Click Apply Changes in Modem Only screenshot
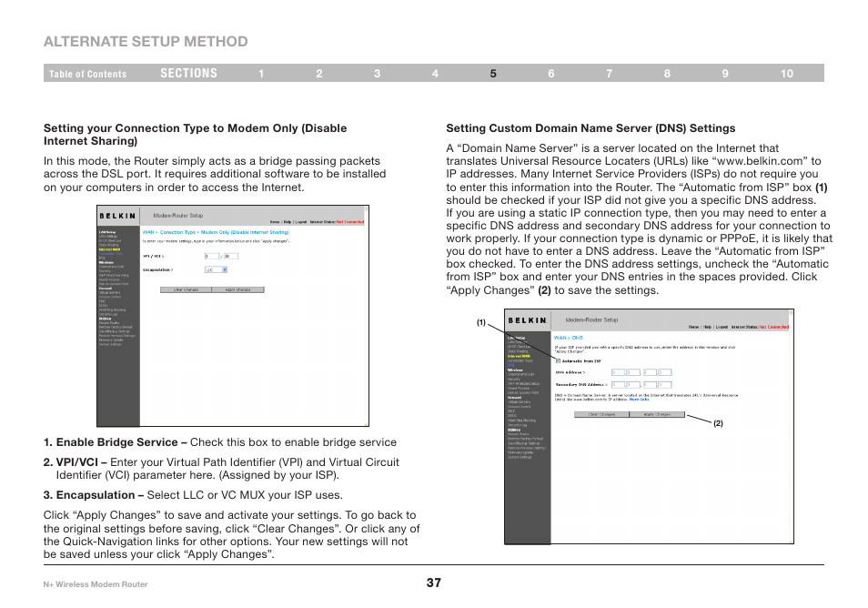The height and width of the screenshot is (608, 868). pos(238,289)
